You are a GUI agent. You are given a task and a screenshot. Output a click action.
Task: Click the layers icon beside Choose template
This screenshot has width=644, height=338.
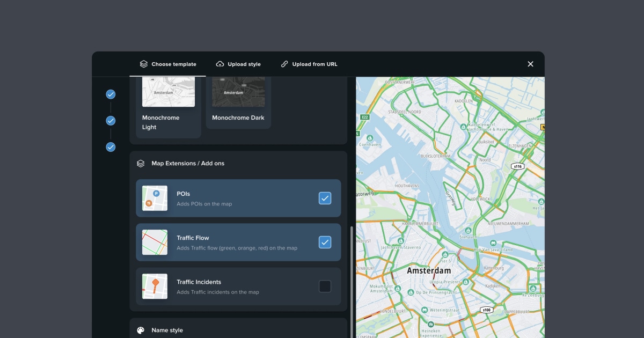[x=144, y=64]
